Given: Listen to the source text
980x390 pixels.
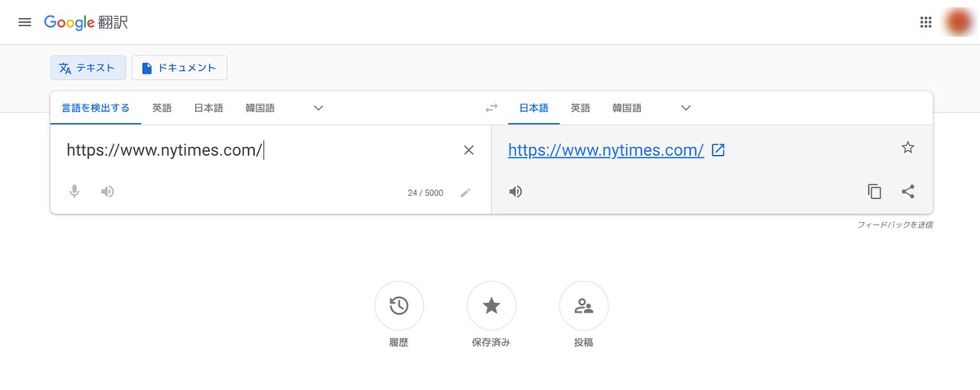Looking at the screenshot, I should tap(107, 192).
